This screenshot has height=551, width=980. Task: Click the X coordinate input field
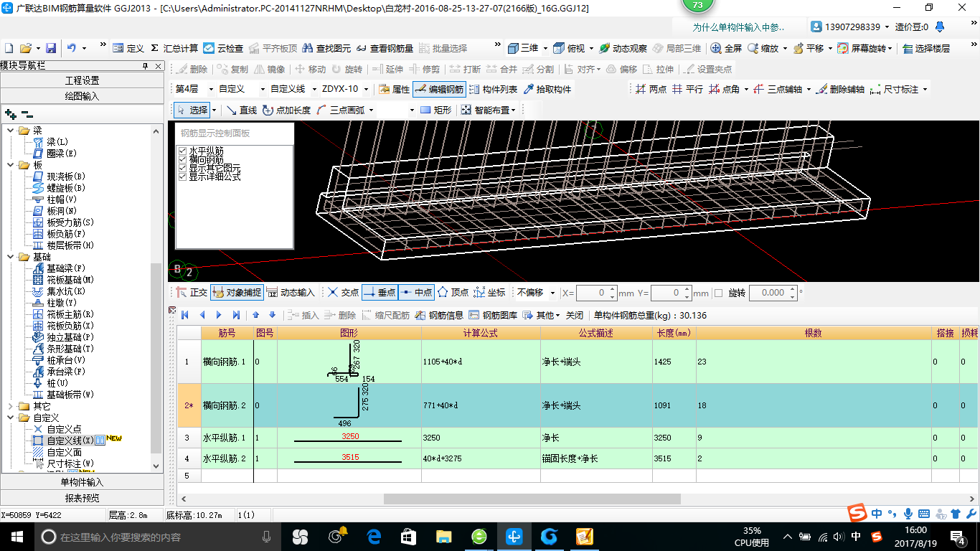click(593, 293)
